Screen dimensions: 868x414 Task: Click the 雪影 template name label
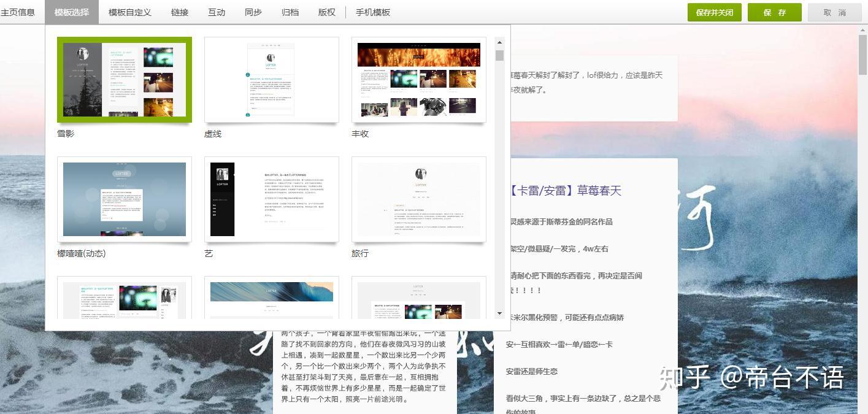(66, 133)
